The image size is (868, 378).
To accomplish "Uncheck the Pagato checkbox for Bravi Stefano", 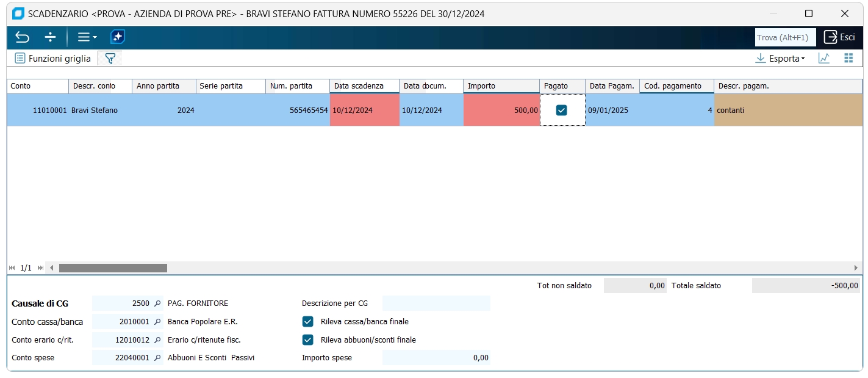I will coord(562,111).
